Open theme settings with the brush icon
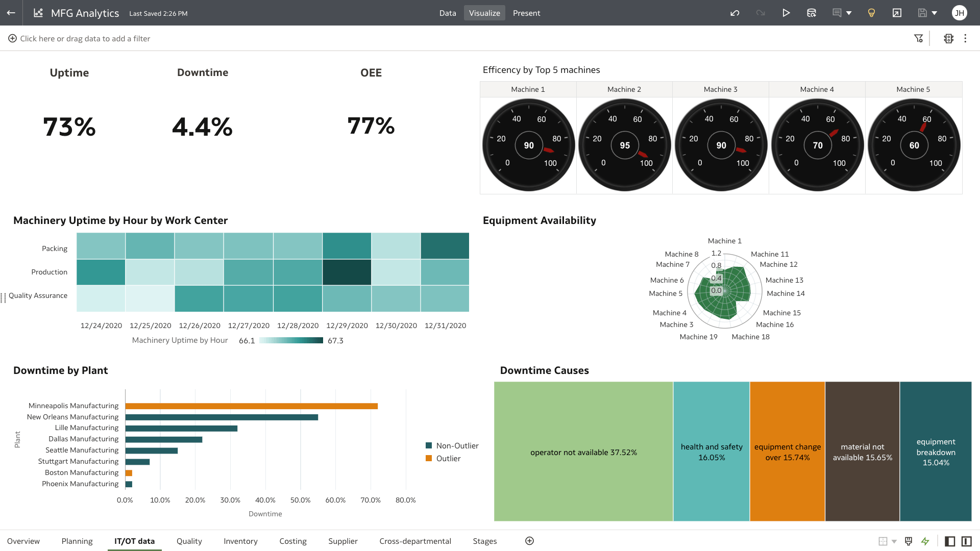Screen dimensions: 980x551 [x=909, y=541]
